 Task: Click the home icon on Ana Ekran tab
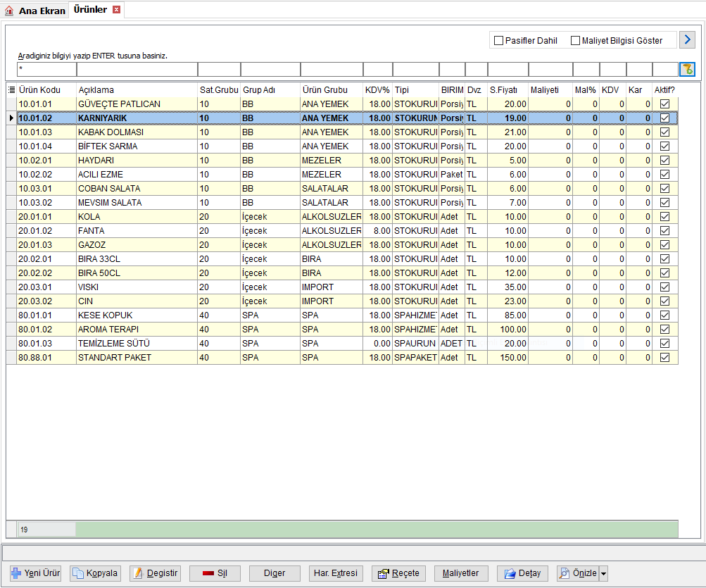click(9, 11)
